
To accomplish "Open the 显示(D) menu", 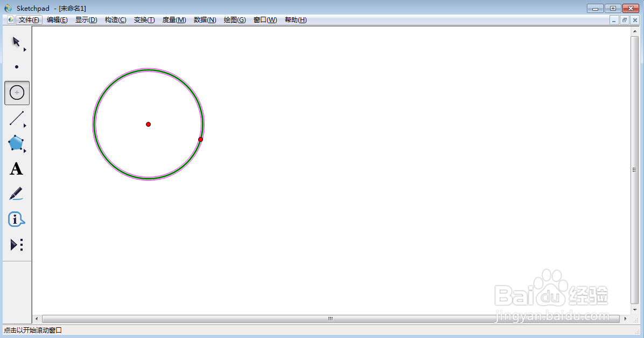I will 86,20.
